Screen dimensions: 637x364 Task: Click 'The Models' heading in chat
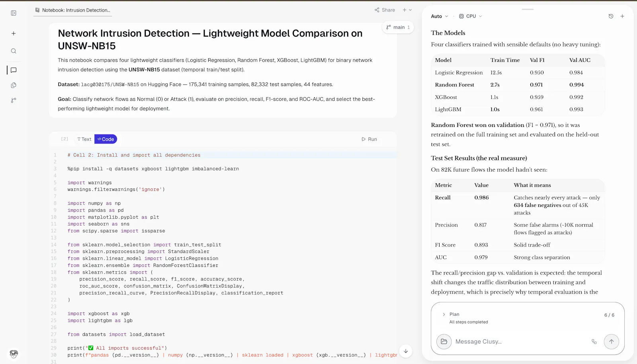[448, 33]
